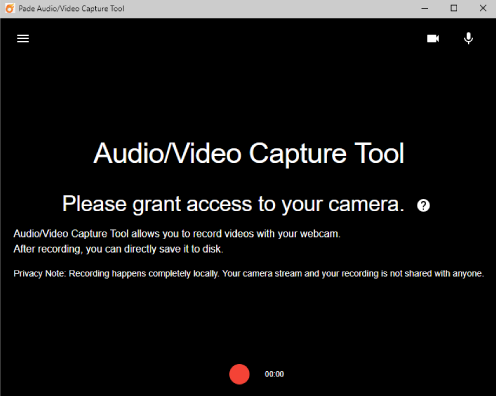Click the sentence about recording videos with webcam
The width and height of the screenshot is (496, 396).
point(177,234)
